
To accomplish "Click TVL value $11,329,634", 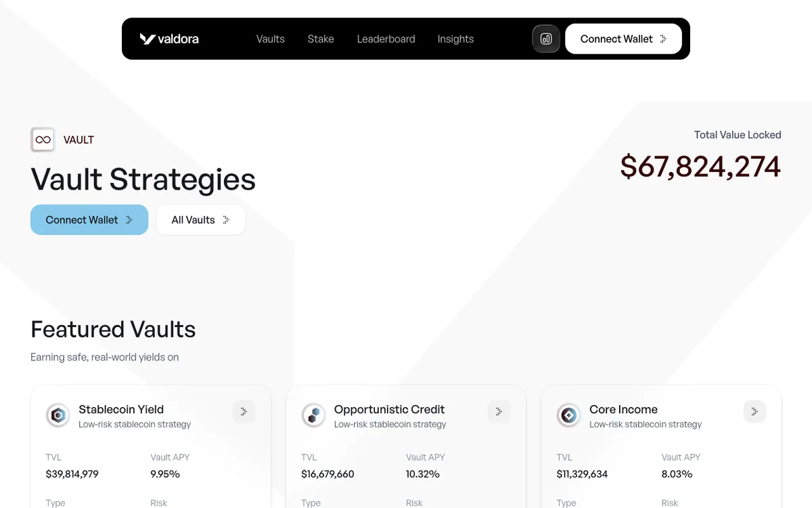I will tap(582, 474).
